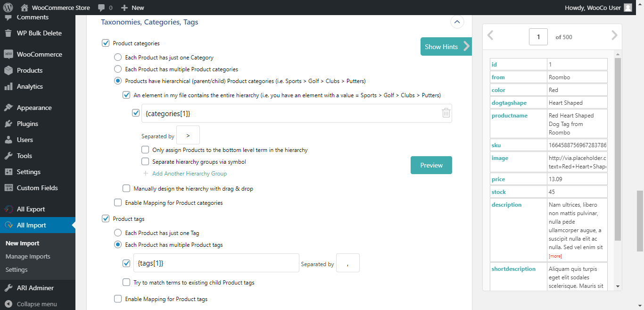
Task: Click the {categories[1]} input field
Action: click(297, 113)
